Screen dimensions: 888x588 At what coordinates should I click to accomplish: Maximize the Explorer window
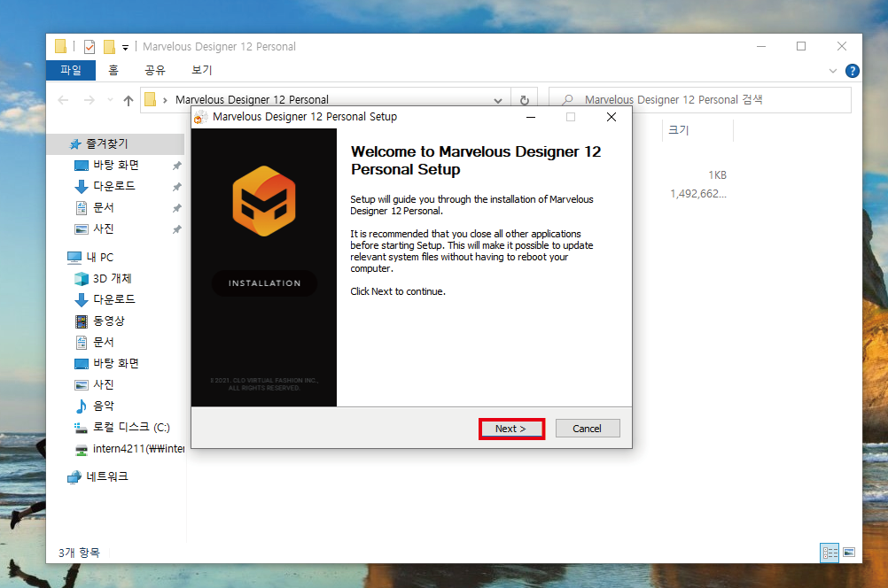tap(801, 46)
